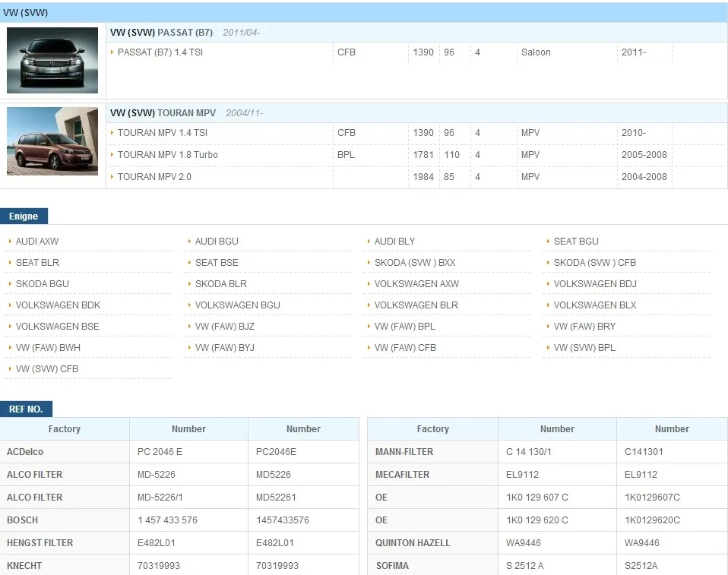Image resolution: width=728 pixels, height=575 pixels.
Task: Open engine VW (SVW) BPL
Action: [x=584, y=348]
